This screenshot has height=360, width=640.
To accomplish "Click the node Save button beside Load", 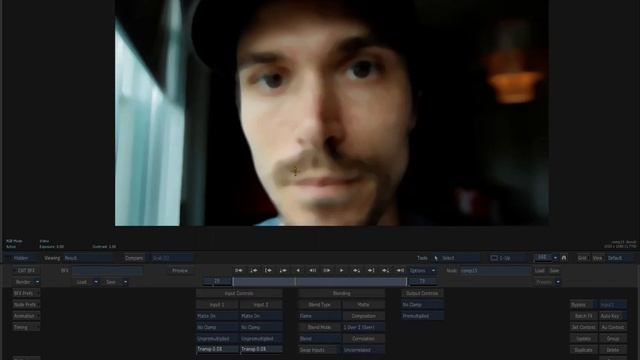I will (554, 271).
